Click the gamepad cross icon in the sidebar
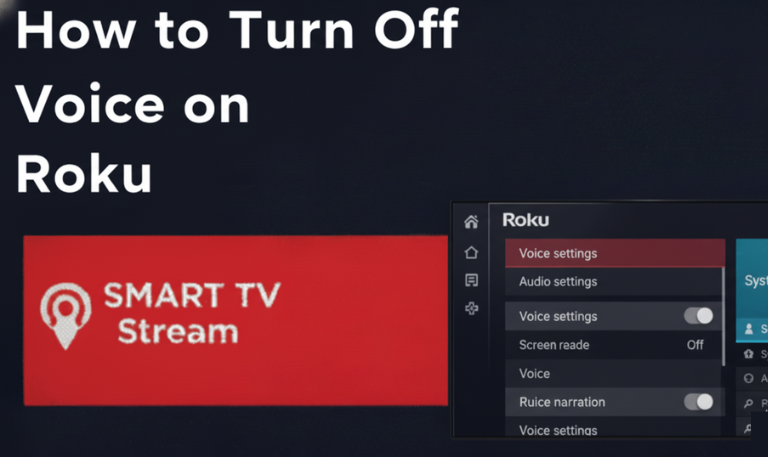Screen dimensions: 768x457 [x=471, y=309]
